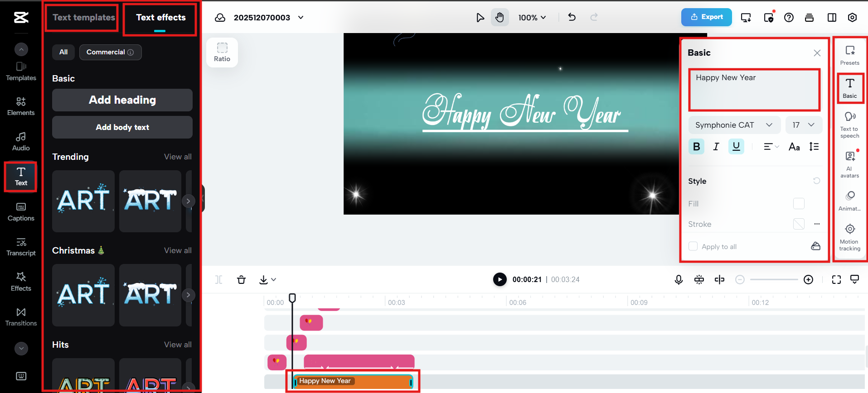Screen dimensions: 868x393
Task: Toggle the panel layout icon
Action: tap(832, 18)
